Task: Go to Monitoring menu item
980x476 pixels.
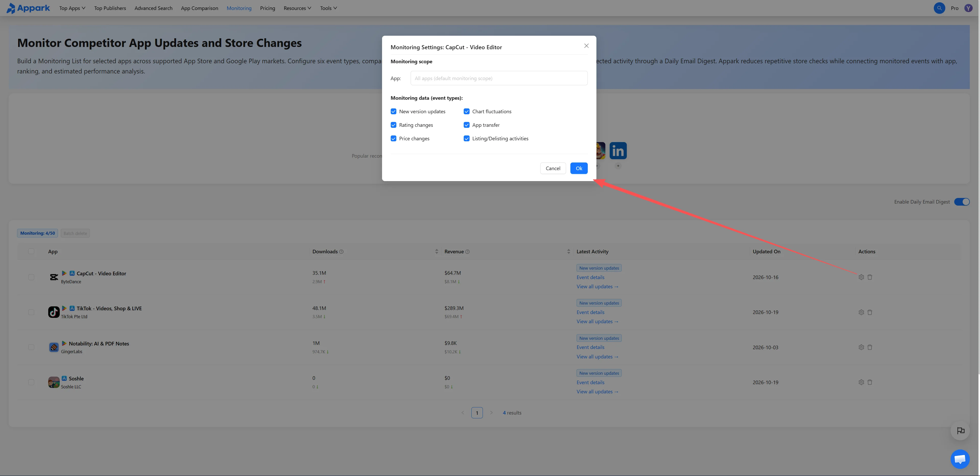Action: pos(239,8)
